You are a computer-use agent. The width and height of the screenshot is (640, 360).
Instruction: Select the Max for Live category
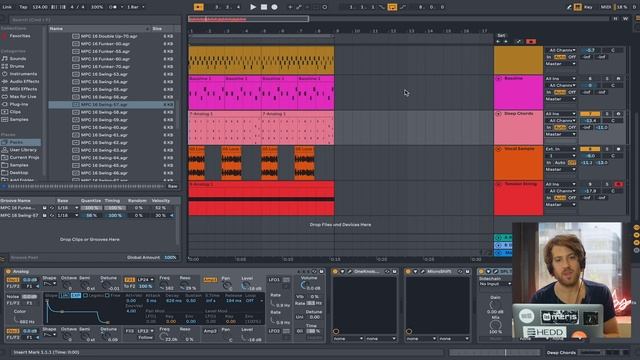pos(23,97)
